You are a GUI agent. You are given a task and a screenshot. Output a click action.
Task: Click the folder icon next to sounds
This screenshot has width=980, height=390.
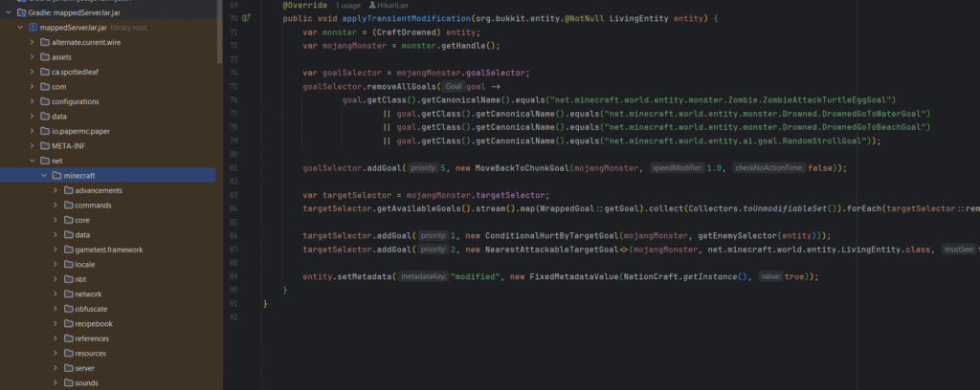(x=68, y=383)
